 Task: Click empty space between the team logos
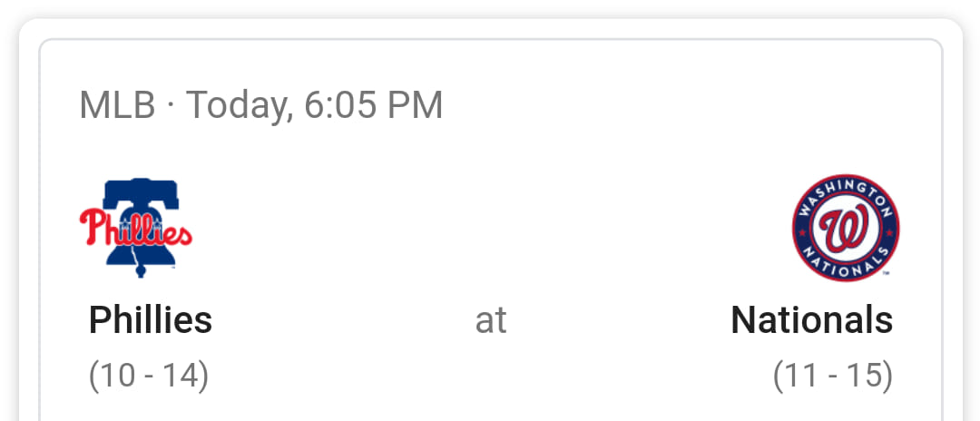491,228
